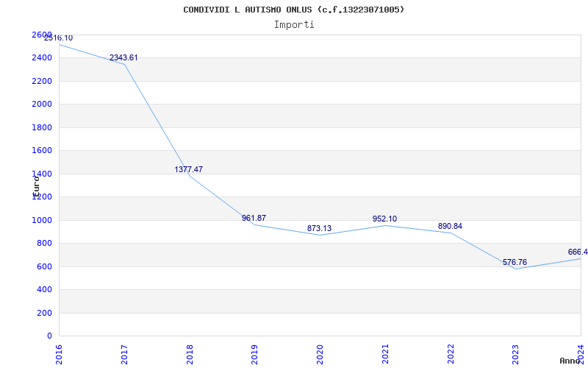Click the y-axis value 1000
588x368 pixels.
point(42,220)
